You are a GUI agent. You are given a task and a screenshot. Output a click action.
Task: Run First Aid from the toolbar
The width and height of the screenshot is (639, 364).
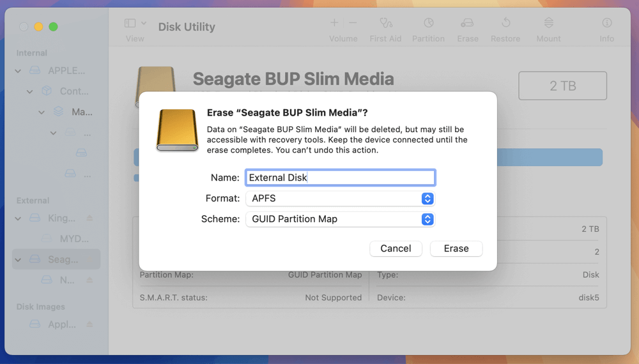click(x=385, y=23)
